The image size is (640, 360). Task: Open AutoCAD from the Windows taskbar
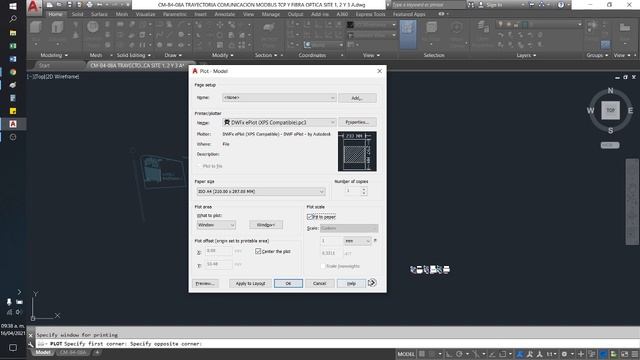tap(13, 124)
